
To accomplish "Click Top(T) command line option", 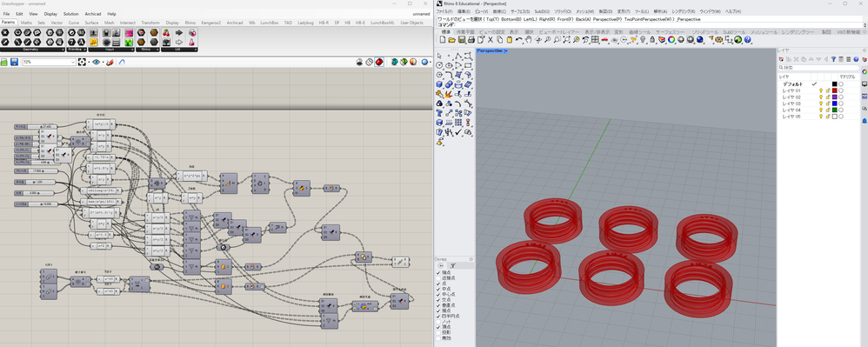I will (492, 19).
